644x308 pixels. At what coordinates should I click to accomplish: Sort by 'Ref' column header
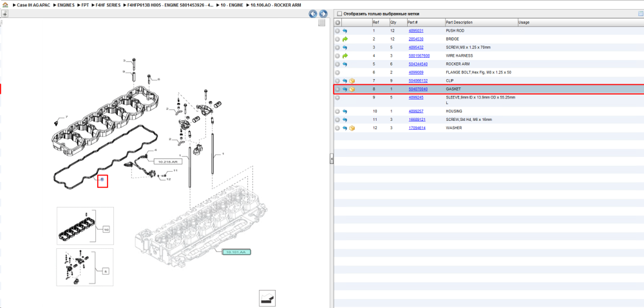[x=381, y=23]
